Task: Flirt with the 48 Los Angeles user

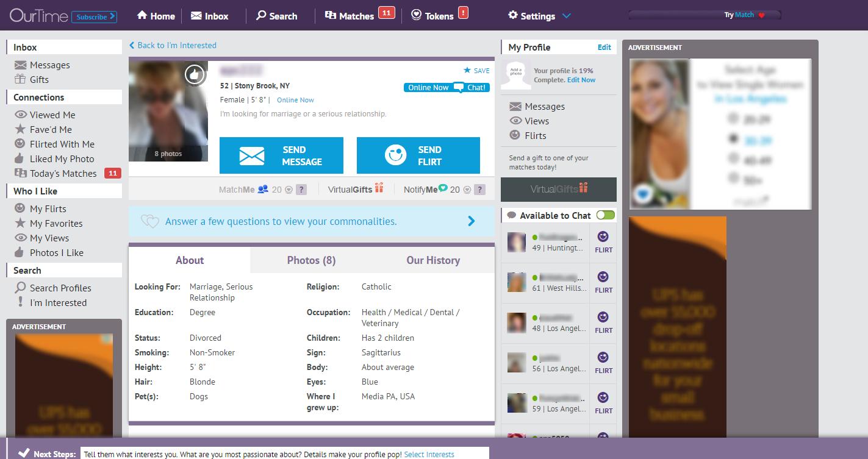Action: click(603, 323)
